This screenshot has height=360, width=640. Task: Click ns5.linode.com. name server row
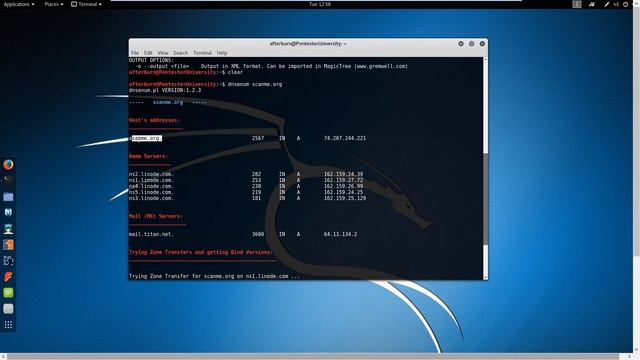pos(246,192)
